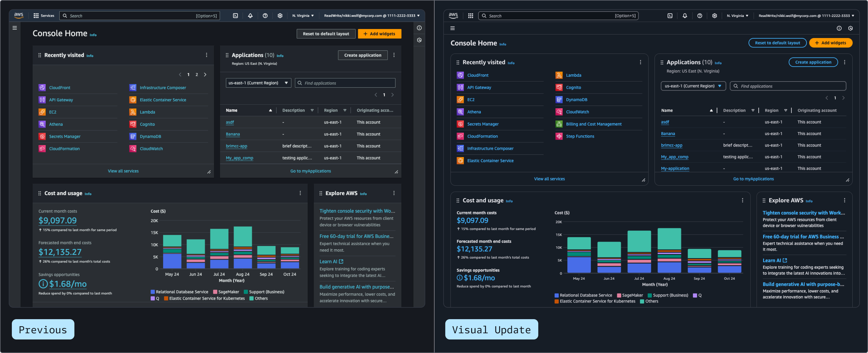Open CloudShell icon in the Previous console header
The height and width of the screenshot is (353, 868).
[235, 16]
